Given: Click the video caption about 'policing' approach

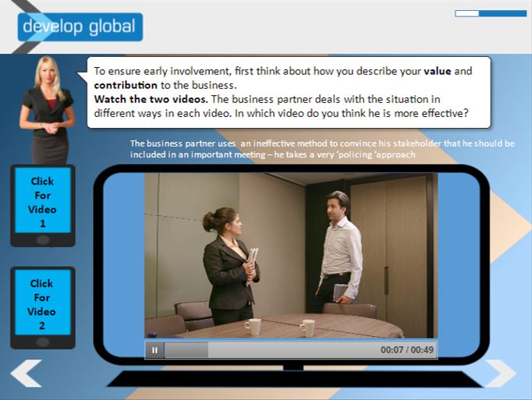Looking at the screenshot, I should pos(322,149).
